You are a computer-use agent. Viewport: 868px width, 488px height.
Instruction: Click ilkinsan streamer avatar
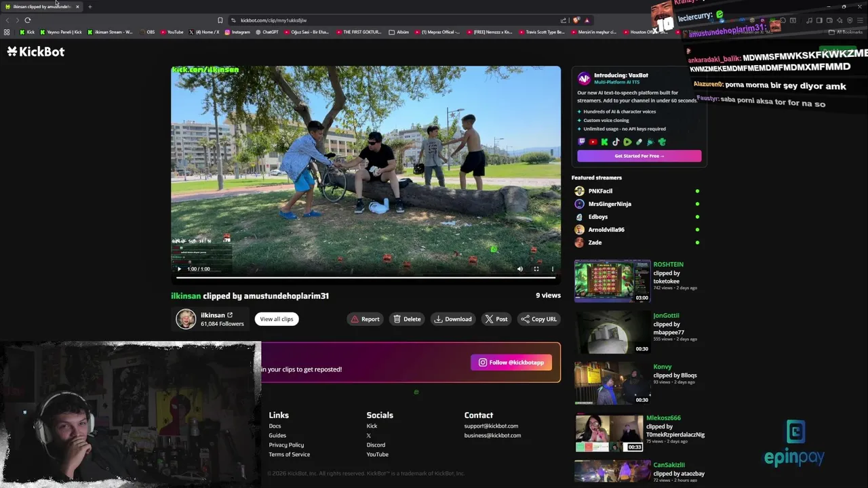point(186,319)
